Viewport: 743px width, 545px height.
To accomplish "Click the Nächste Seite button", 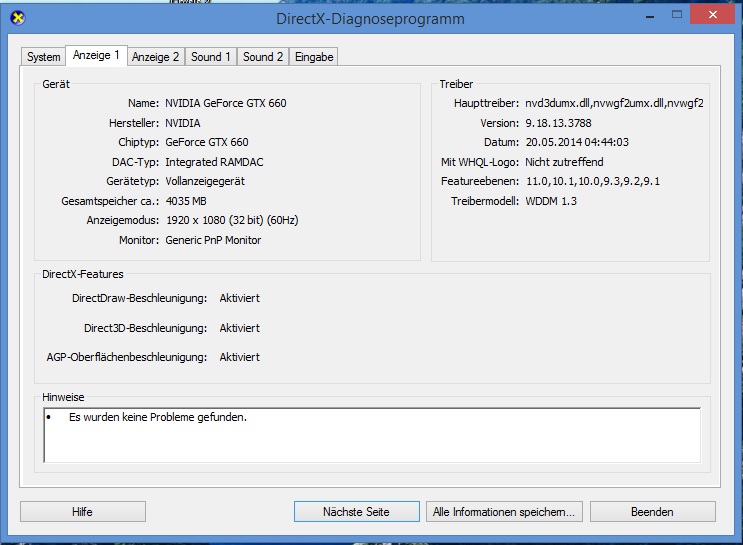I will coord(356,512).
